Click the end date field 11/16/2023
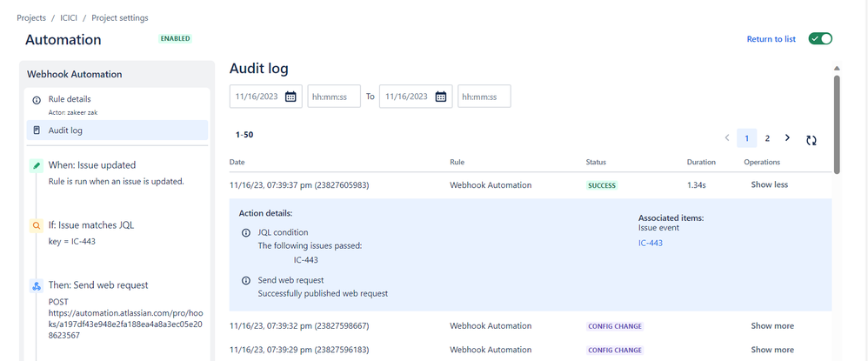Screen dimensions: 868x361 pos(416,97)
